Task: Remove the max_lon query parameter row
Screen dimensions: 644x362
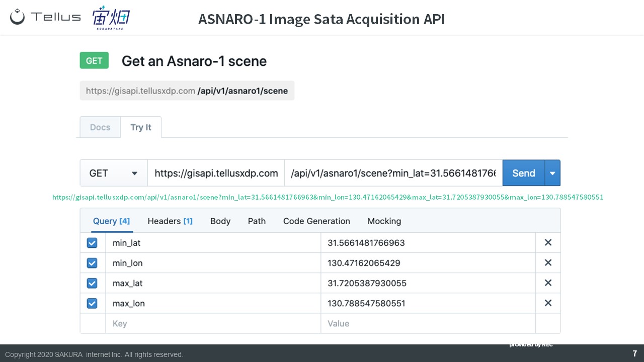Action: point(548,303)
